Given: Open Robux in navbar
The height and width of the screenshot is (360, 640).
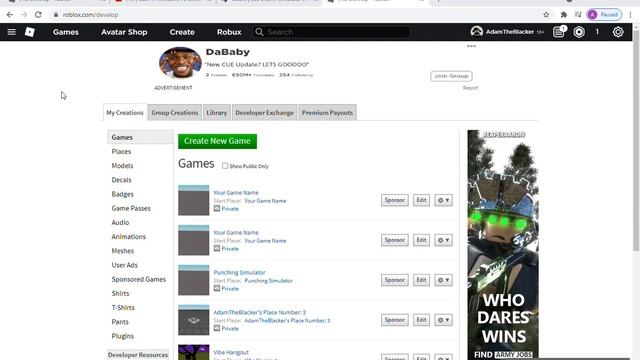Looking at the screenshot, I should [229, 32].
